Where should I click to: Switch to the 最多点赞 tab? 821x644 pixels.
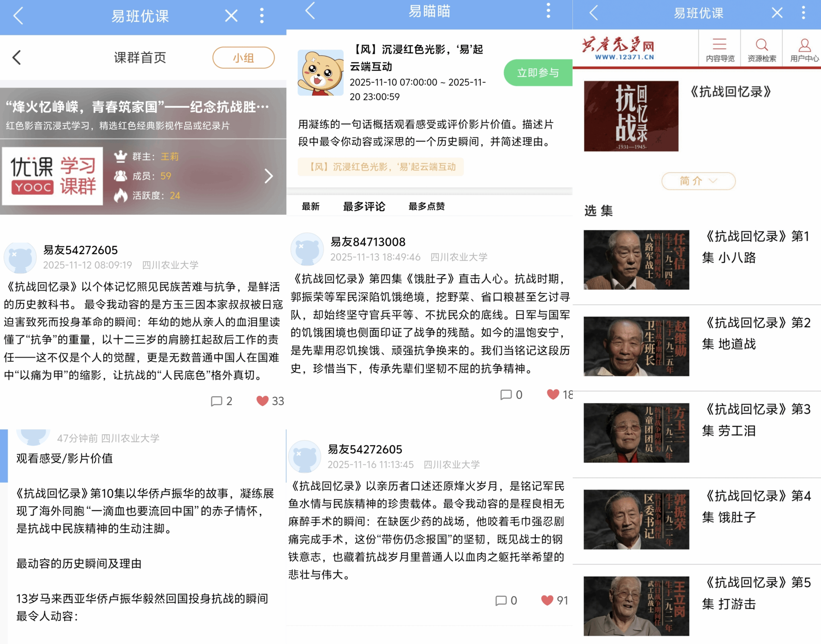[426, 206]
